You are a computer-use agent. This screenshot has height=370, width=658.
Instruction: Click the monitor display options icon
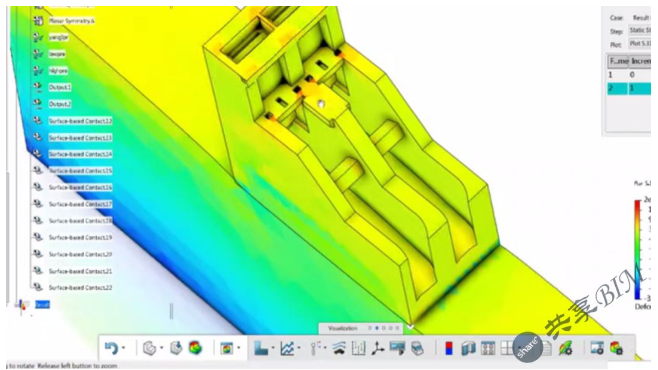coord(397,348)
